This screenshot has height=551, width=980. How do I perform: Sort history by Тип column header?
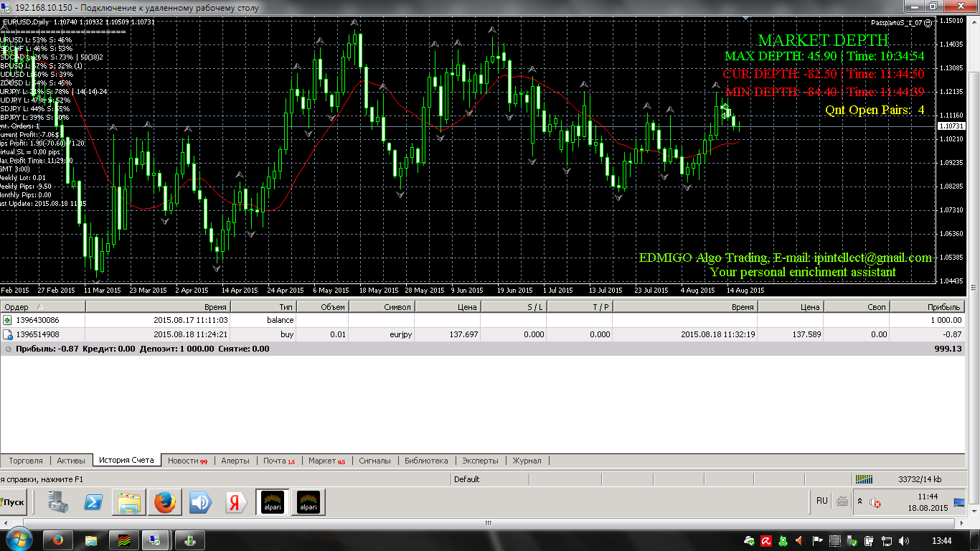(x=263, y=306)
